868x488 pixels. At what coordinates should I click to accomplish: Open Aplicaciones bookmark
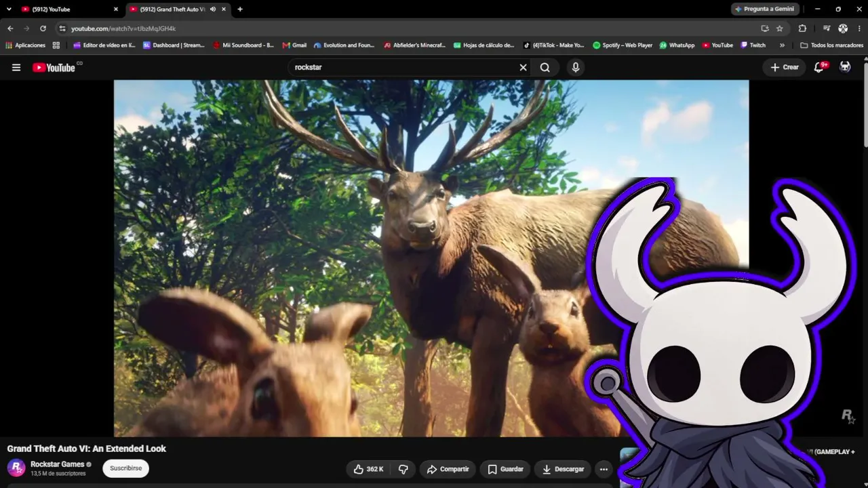coord(25,45)
